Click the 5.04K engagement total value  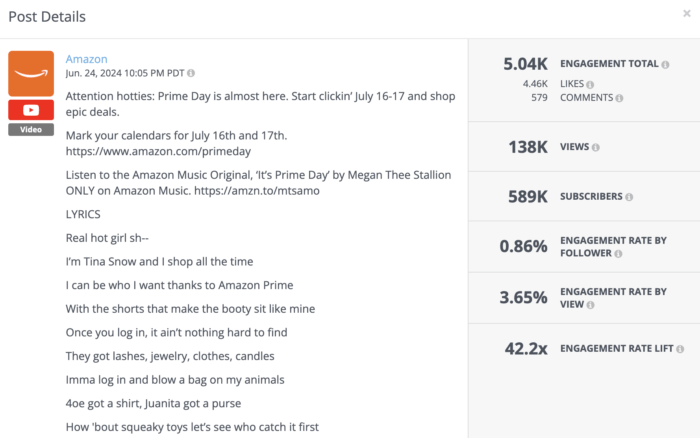pos(525,64)
